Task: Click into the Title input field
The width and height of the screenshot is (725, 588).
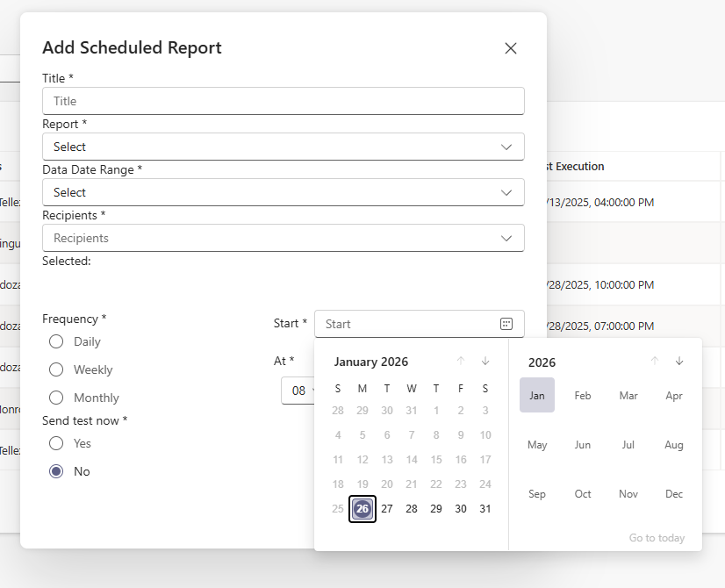Action: [x=283, y=101]
